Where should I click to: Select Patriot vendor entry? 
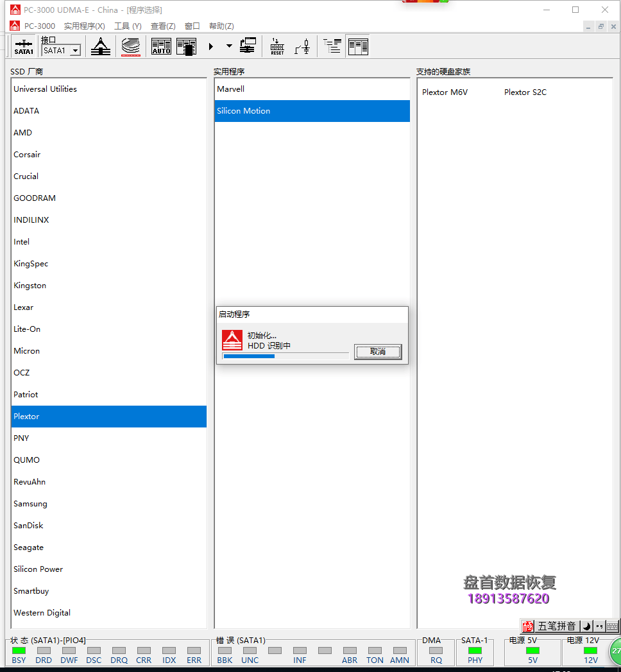109,395
